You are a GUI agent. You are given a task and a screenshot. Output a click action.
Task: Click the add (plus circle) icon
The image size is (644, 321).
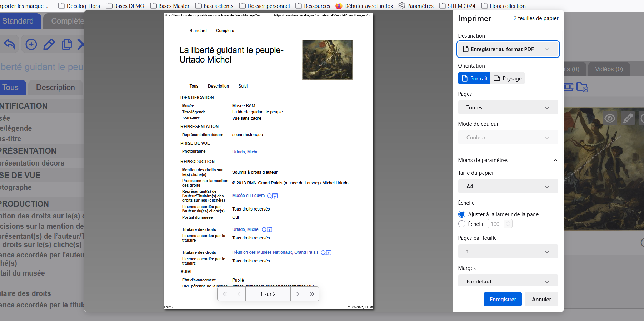[x=31, y=44]
